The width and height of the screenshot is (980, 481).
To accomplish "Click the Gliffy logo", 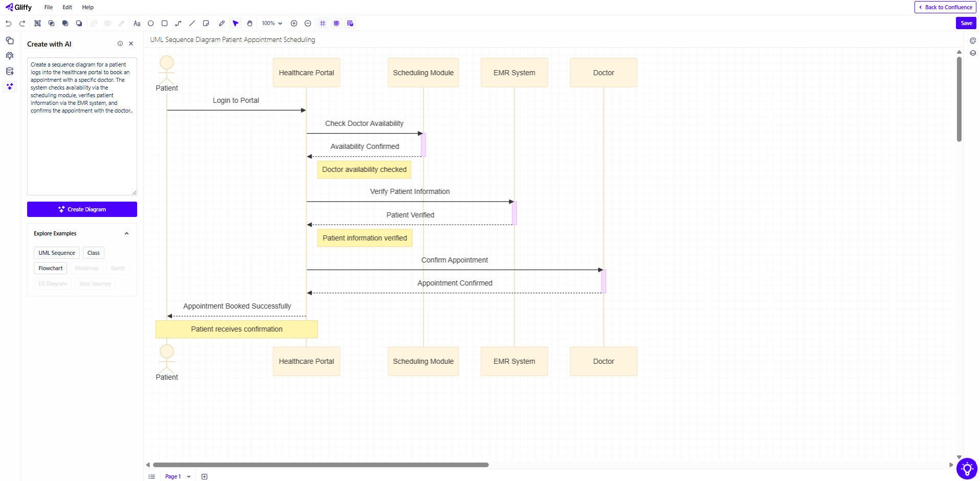I will pyautogui.click(x=19, y=7).
